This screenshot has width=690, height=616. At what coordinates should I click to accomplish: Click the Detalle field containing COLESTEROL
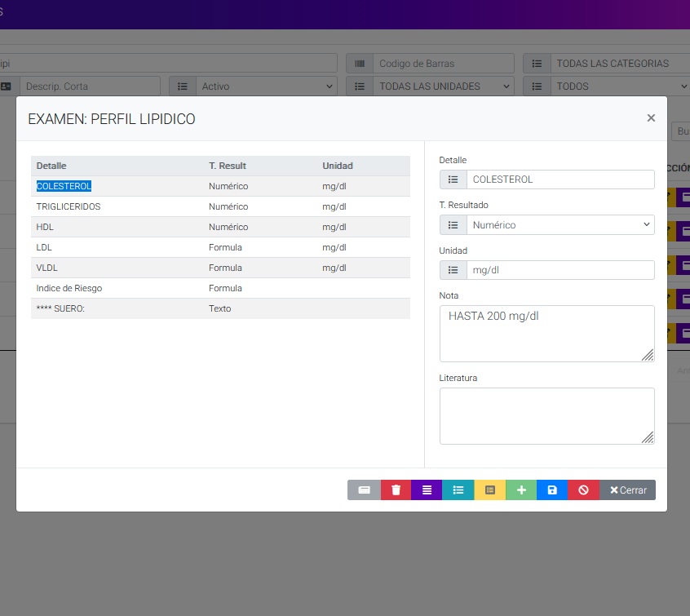[x=560, y=179]
